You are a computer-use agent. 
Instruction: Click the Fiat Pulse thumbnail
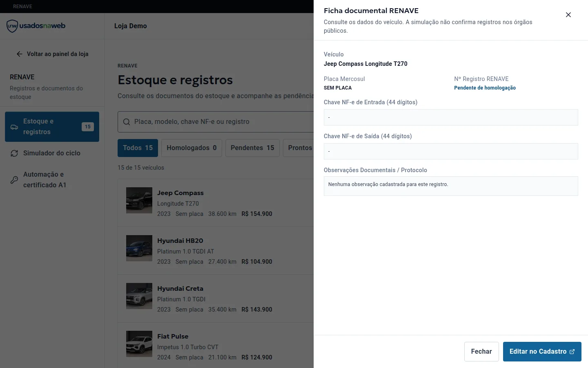(x=139, y=344)
